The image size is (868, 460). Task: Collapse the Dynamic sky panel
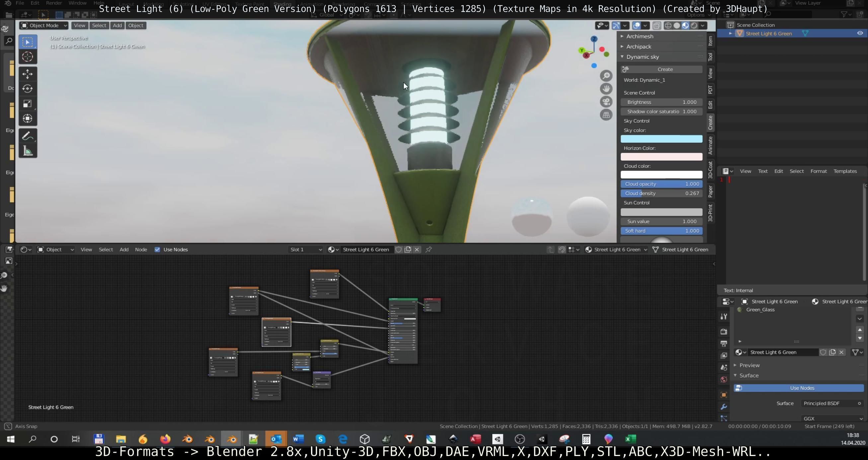tap(622, 57)
